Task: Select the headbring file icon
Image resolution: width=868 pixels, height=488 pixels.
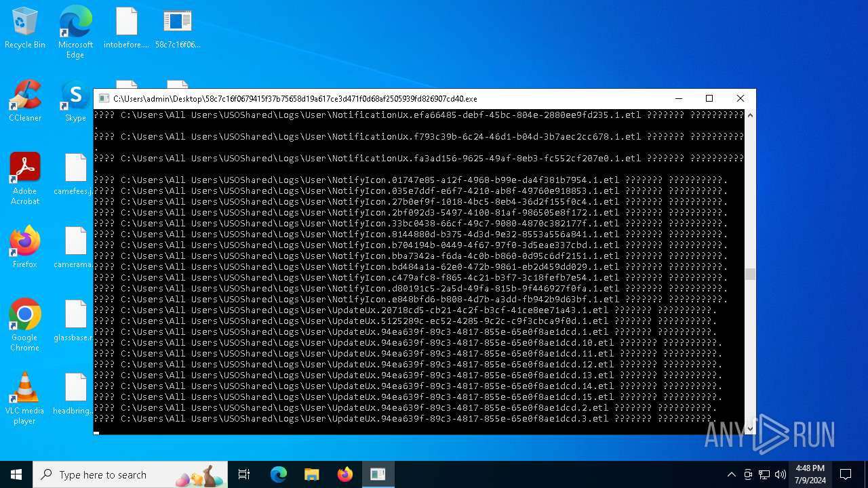Action: click(73, 394)
